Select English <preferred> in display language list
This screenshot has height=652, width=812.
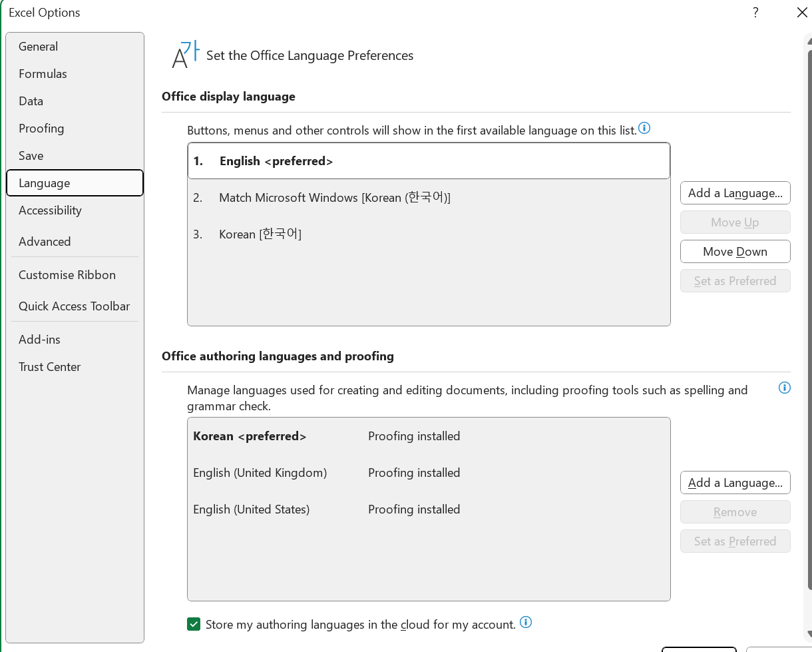pyautogui.click(x=429, y=161)
